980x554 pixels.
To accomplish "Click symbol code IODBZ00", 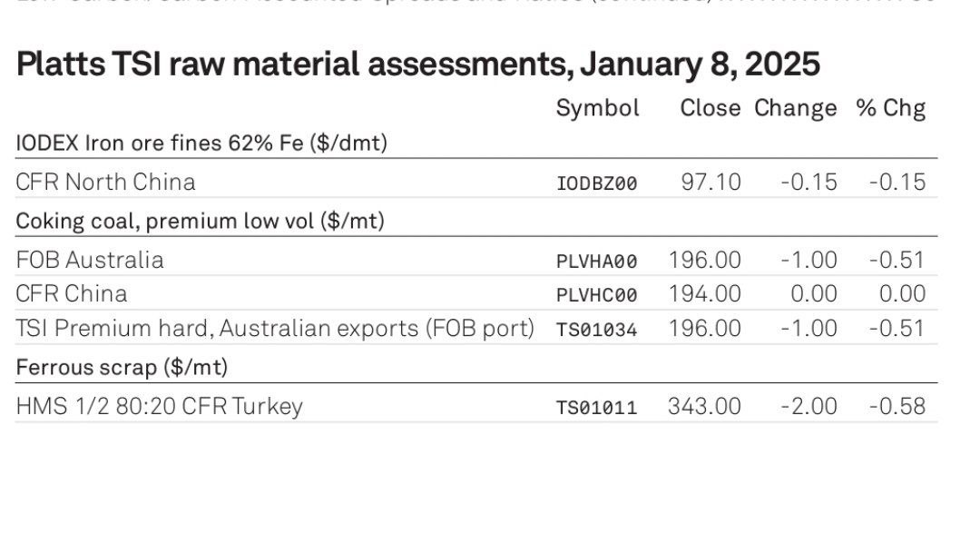I will click(x=596, y=183).
